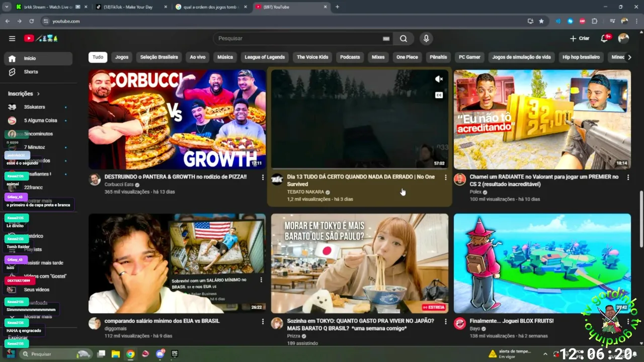Start voice search with the microphone

pos(426,38)
